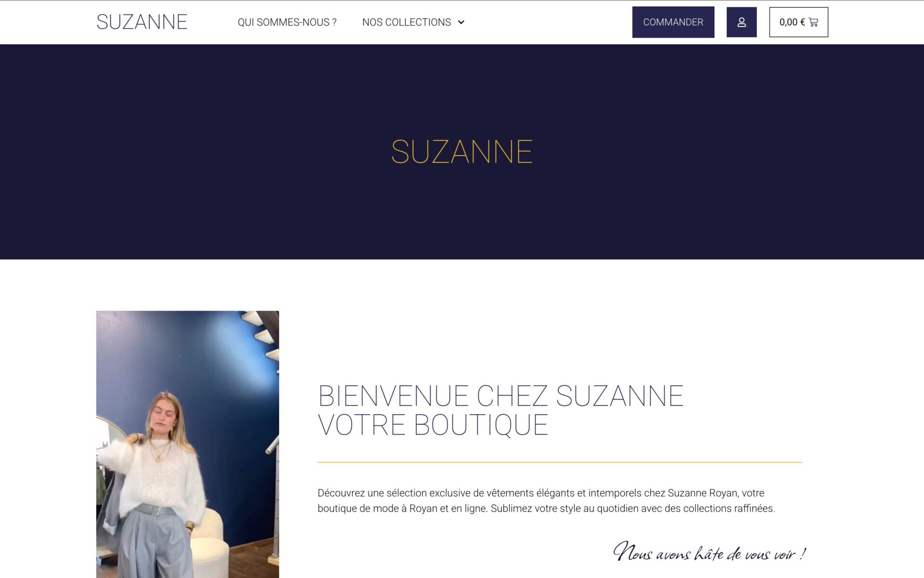Viewport: 924px width, 578px height.
Task: Go to QUI SOMMES-NOUS ? page
Action: 287,22
